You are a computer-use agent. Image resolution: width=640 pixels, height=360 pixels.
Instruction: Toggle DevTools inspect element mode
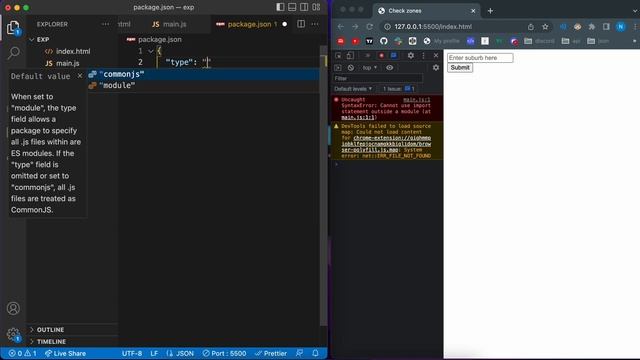(338, 56)
